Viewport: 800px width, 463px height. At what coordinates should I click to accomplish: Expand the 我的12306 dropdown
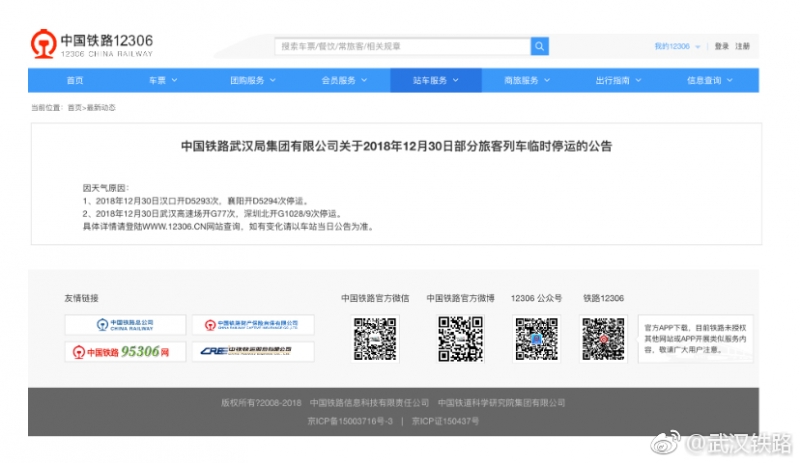[x=677, y=46]
